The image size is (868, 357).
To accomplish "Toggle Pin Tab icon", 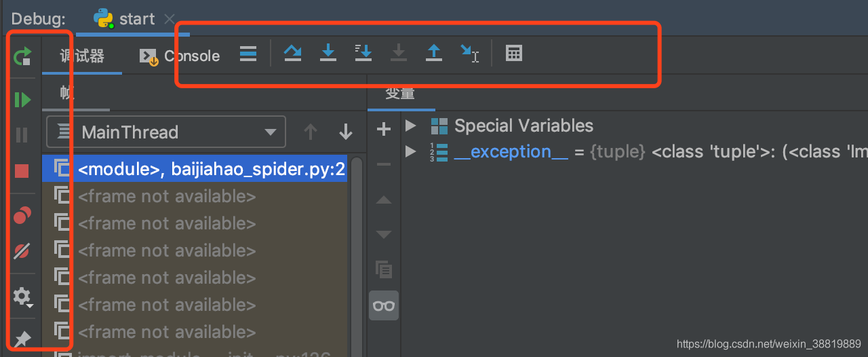I will [x=22, y=339].
